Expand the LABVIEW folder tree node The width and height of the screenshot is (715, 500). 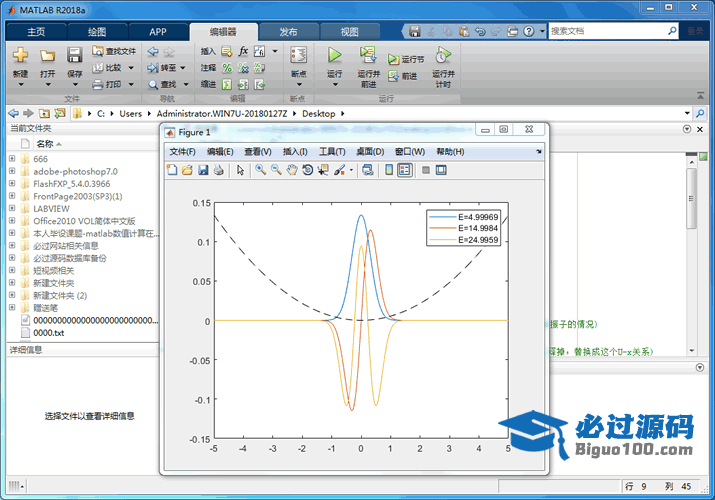(12, 208)
